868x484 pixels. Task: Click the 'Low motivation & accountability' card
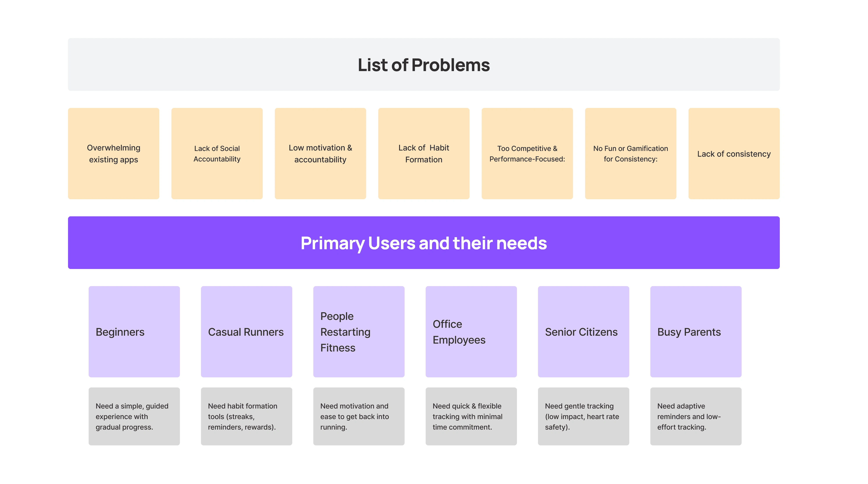(x=320, y=153)
